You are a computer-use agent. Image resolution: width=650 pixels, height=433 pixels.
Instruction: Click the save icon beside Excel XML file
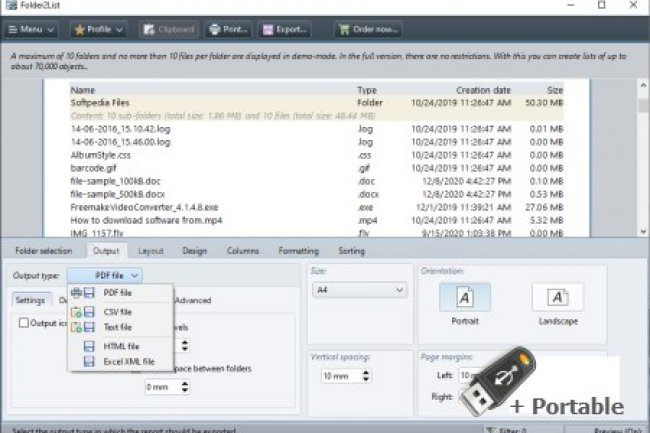[89, 362]
